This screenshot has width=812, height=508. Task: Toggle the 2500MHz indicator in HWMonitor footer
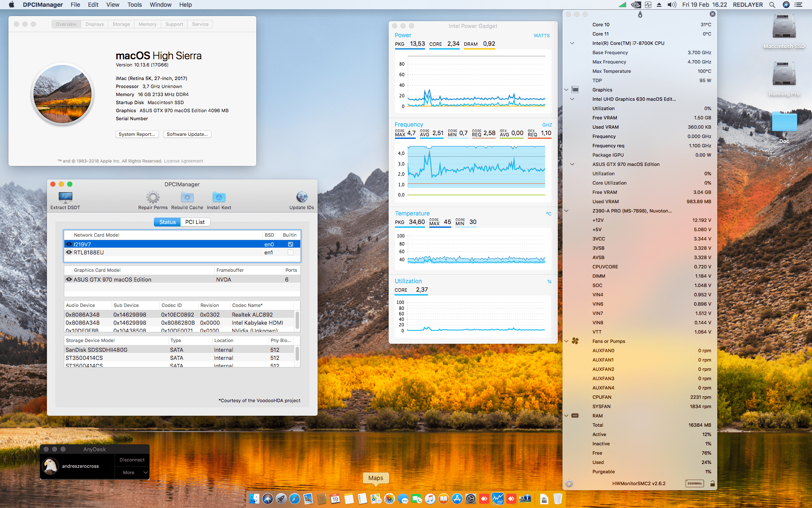click(x=694, y=483)
